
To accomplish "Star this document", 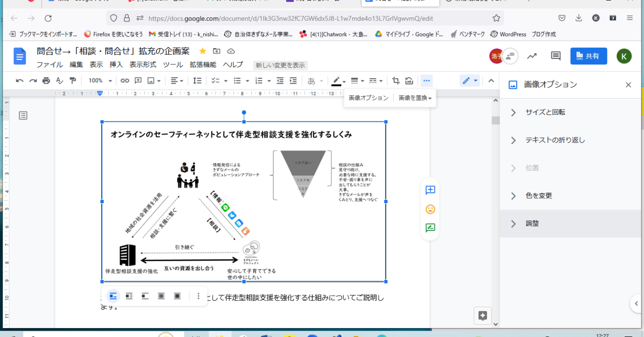I will click(x=202, y=51).
